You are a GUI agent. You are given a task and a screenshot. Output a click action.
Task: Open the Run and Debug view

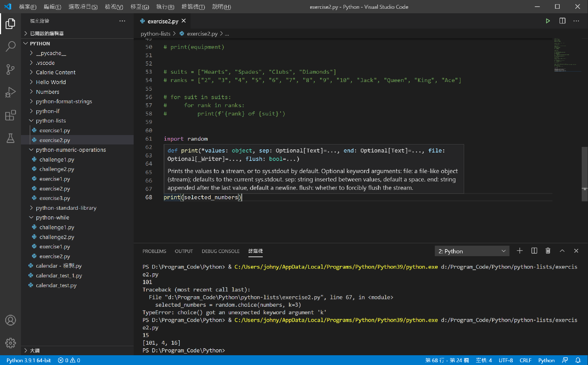tap(10, 92)
